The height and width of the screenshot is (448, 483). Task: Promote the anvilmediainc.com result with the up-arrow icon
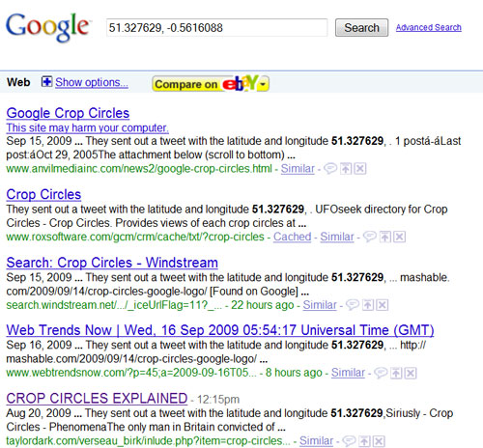coord(346,168)
